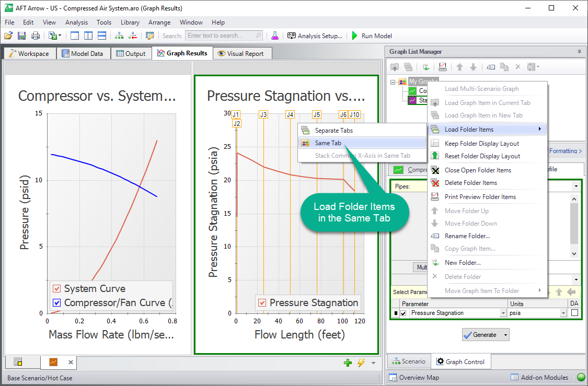588x386 pixels.
Task: Switch to the Visual Report tab
Action: (x=243, y=54)
